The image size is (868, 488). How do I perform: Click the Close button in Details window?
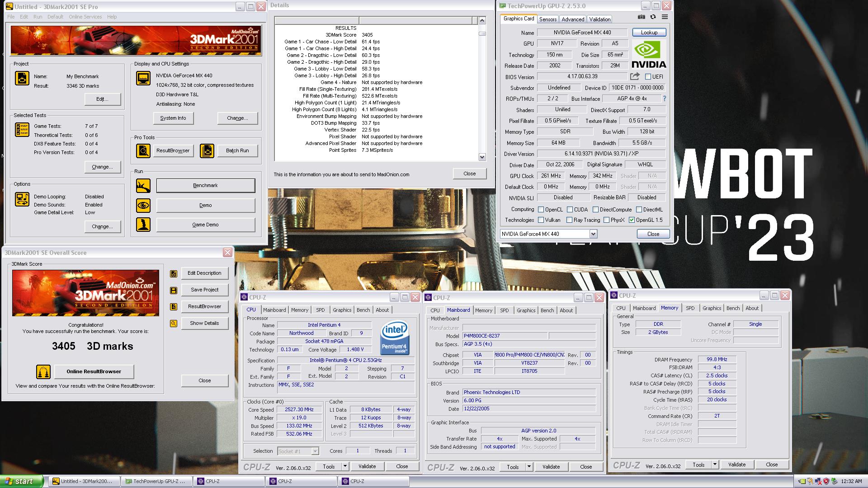point(470,174)
